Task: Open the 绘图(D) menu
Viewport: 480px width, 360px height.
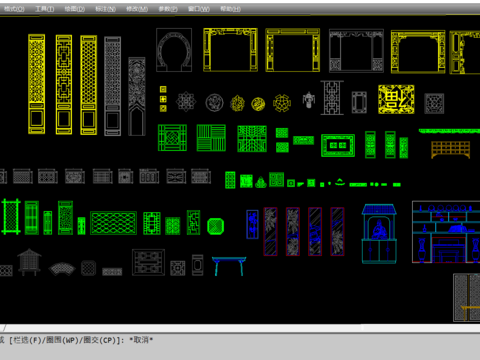Action: point(75,9)
